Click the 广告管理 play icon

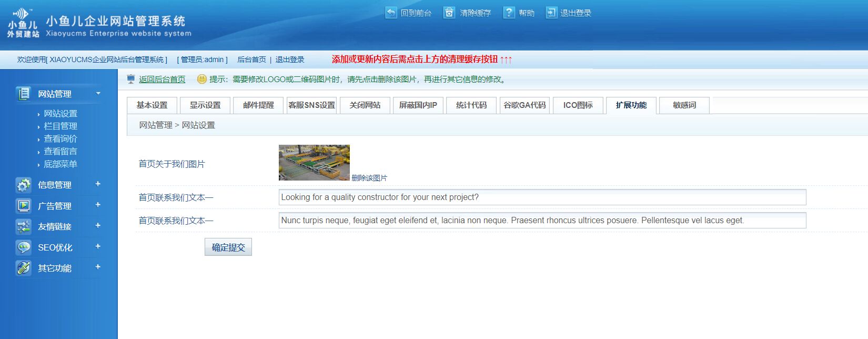tap(24, 206)
